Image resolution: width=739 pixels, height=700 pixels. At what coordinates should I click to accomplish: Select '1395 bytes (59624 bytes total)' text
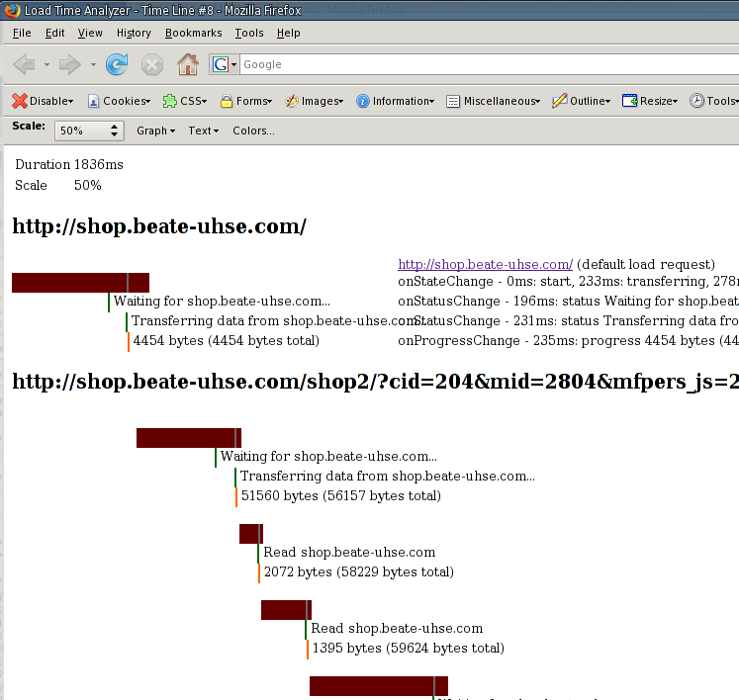tap(409, 649)
